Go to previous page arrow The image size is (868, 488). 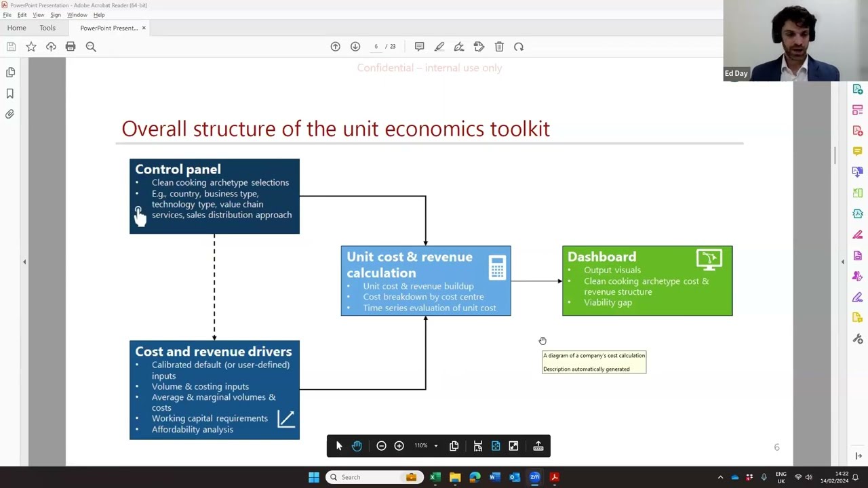(x=335, y=47)
